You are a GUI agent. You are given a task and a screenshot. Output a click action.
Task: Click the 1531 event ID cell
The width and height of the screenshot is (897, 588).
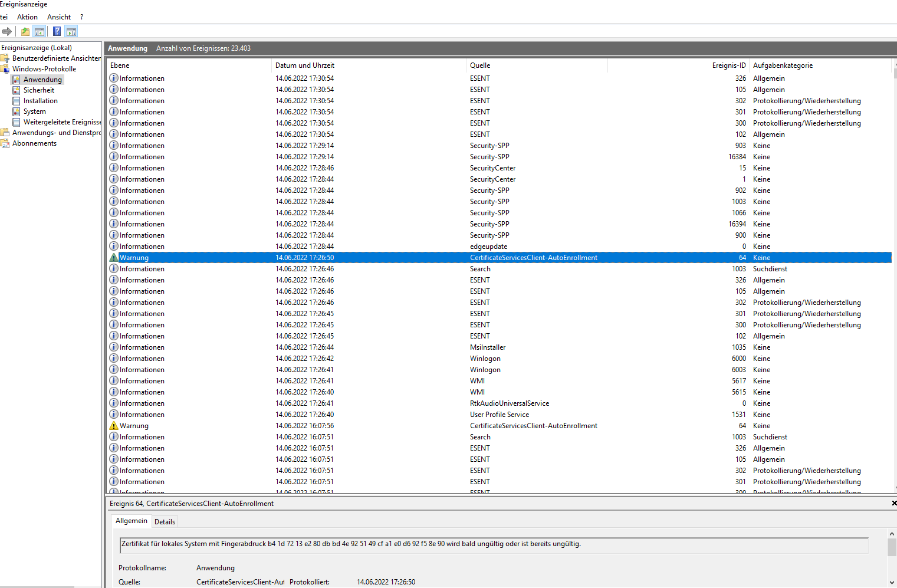click(x=739, y=415)
